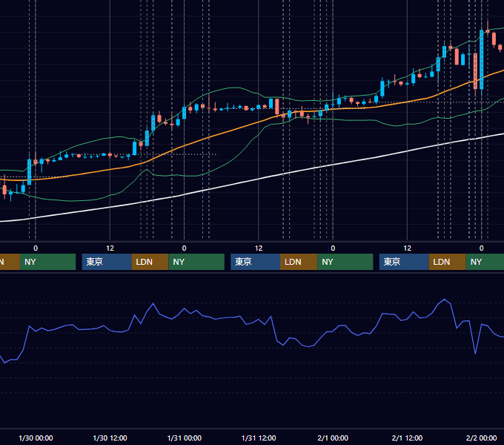Viewport: 504px width, 445px height.
Task: Select the 東京 session block on 1/31
Action: 255,262
